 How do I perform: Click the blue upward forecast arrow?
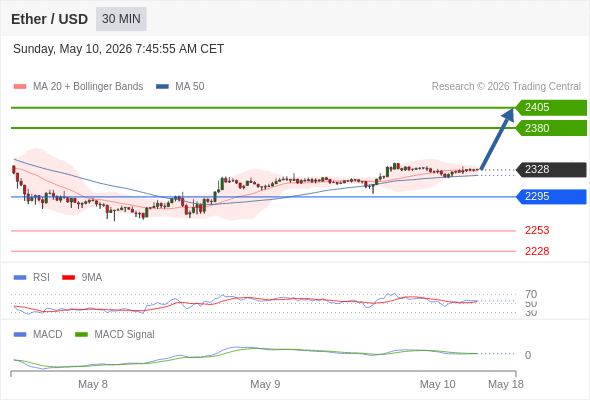pos(497,139)
